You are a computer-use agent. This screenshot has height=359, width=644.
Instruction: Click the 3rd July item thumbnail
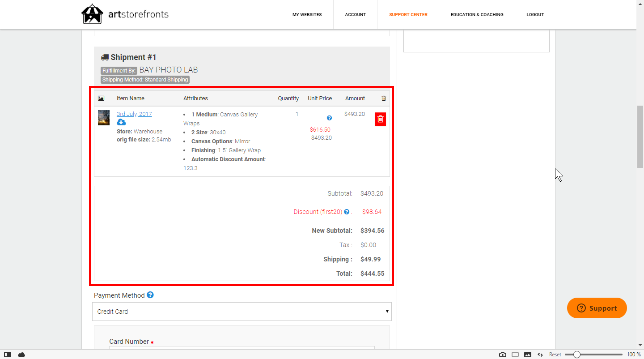point(104,118)
